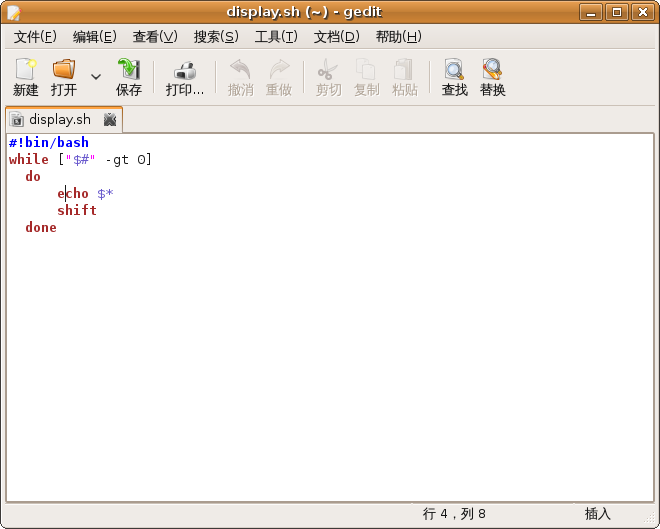Viewport: 660px width, 529px height.
Task: Close the gedit window
Action: pyautogui.click(x=643, y=12)
